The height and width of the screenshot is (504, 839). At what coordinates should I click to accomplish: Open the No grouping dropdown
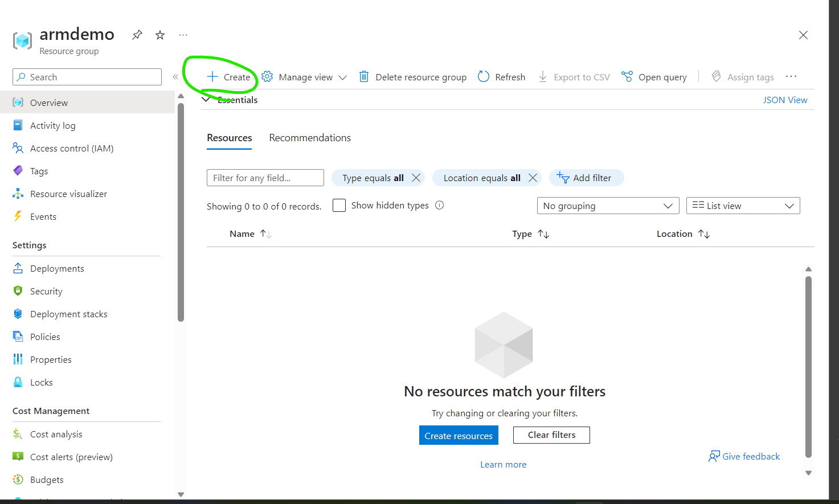coord(608,206)
